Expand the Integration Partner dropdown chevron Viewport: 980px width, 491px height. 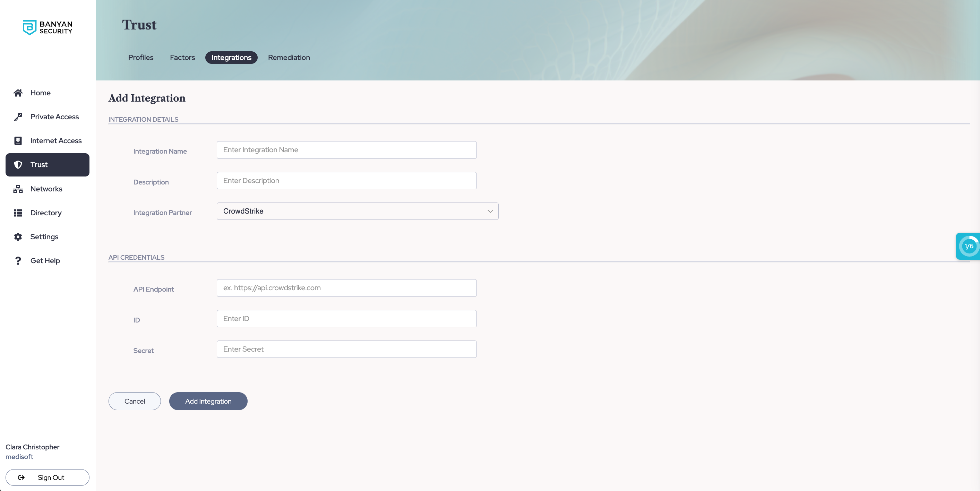(490, 211)
